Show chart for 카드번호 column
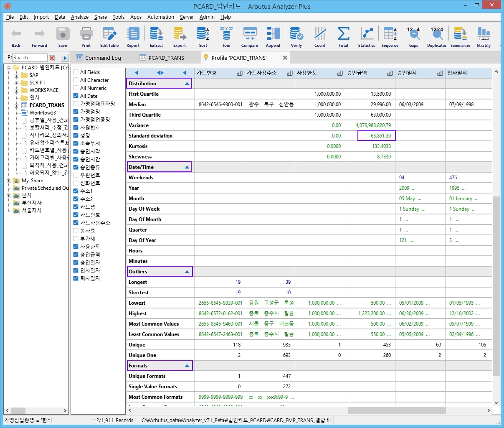Screen dimensions: 504x428 pyautogui.click(x=239, y=73)
